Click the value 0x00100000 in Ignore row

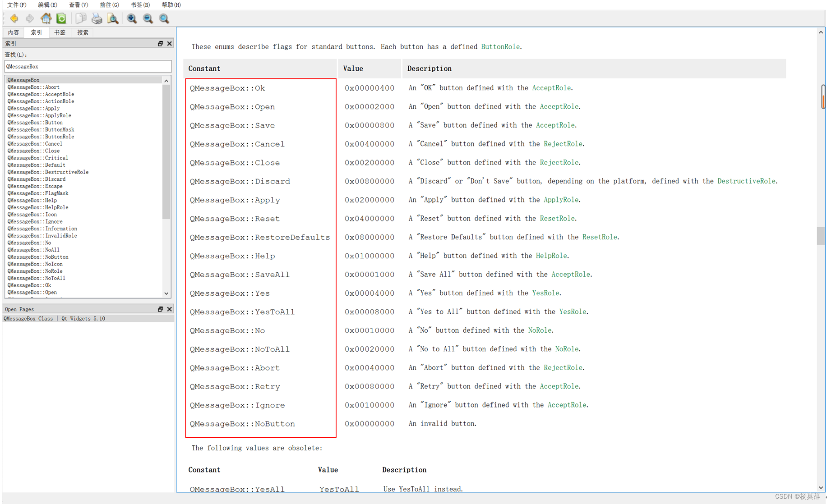pos(370,405)
